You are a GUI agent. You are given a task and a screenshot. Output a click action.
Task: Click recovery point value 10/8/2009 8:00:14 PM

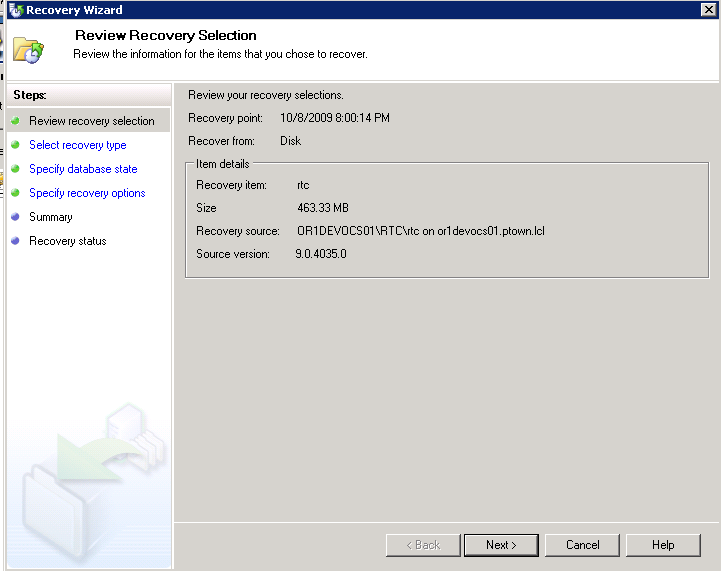[335, 118]
